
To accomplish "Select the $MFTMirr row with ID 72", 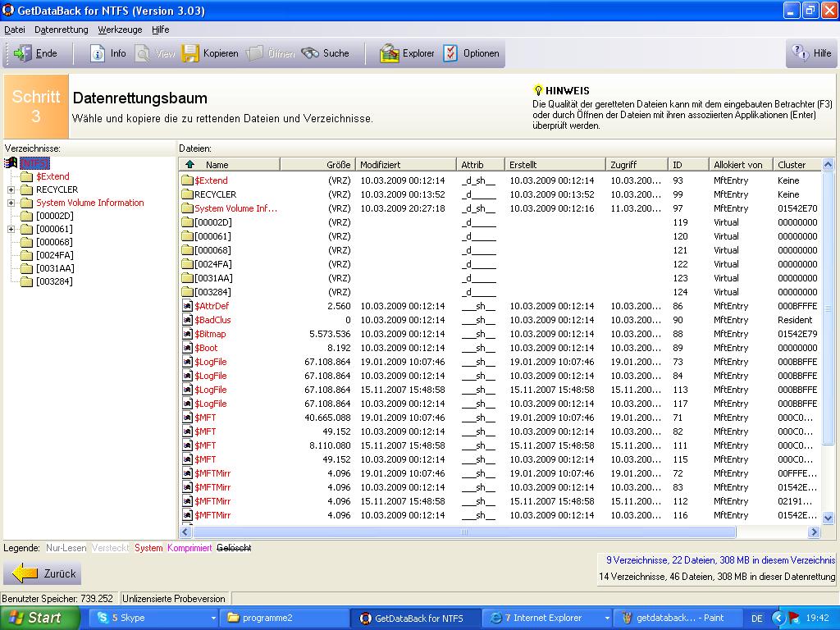I will (x=500, y=473).
